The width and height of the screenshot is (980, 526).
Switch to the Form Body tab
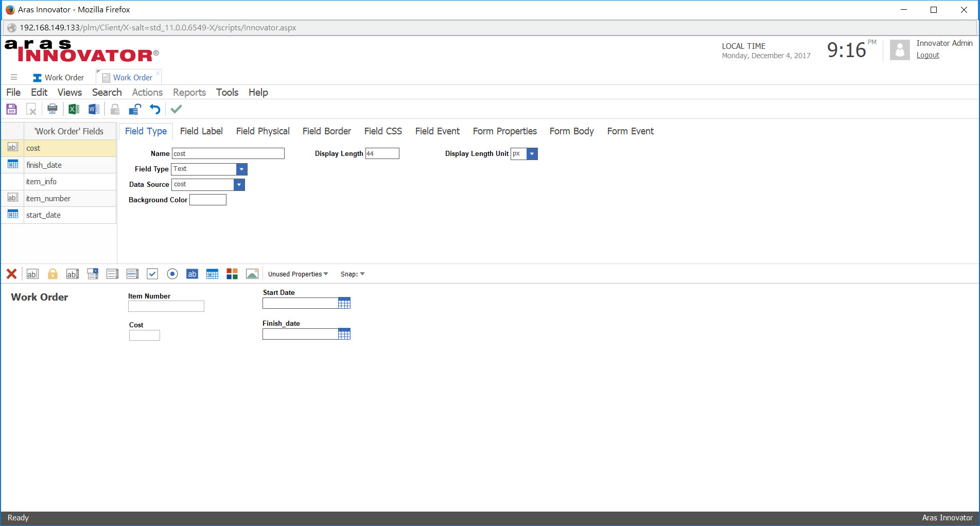tap(572, 131)
